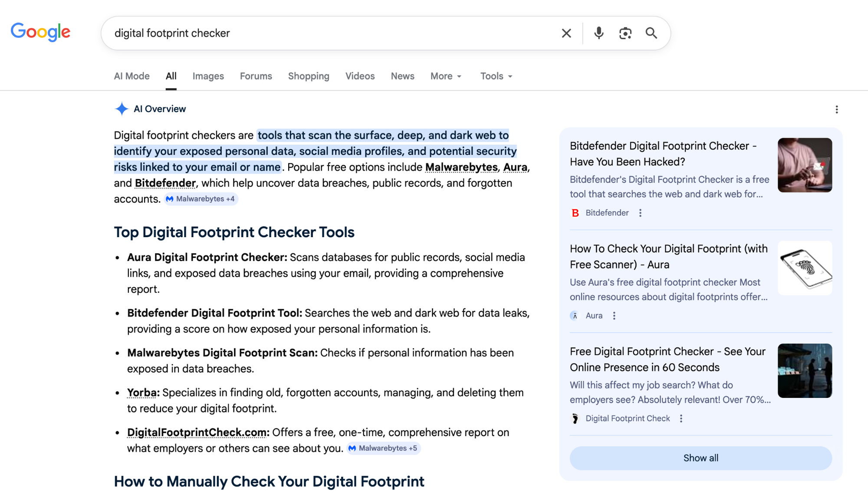Start voice search with microphone icon
868x493 pixels.
[598, 33]
